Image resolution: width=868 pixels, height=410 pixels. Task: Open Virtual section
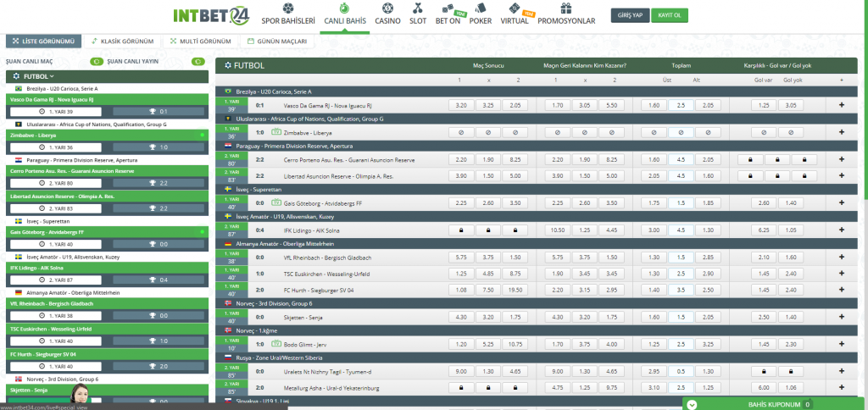tap(515, 15)
